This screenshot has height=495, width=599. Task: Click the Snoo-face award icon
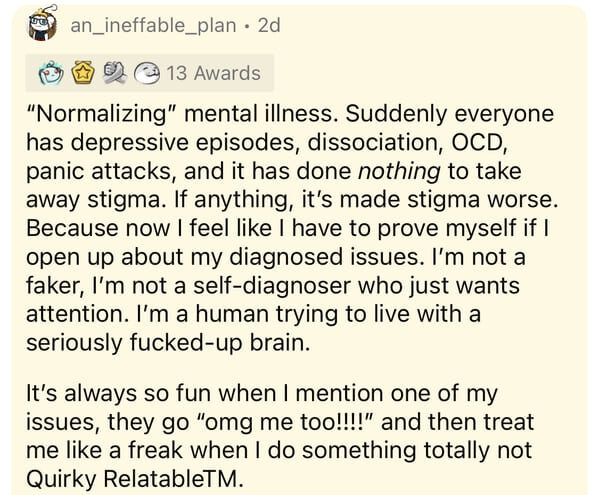(x=51, y=73)
